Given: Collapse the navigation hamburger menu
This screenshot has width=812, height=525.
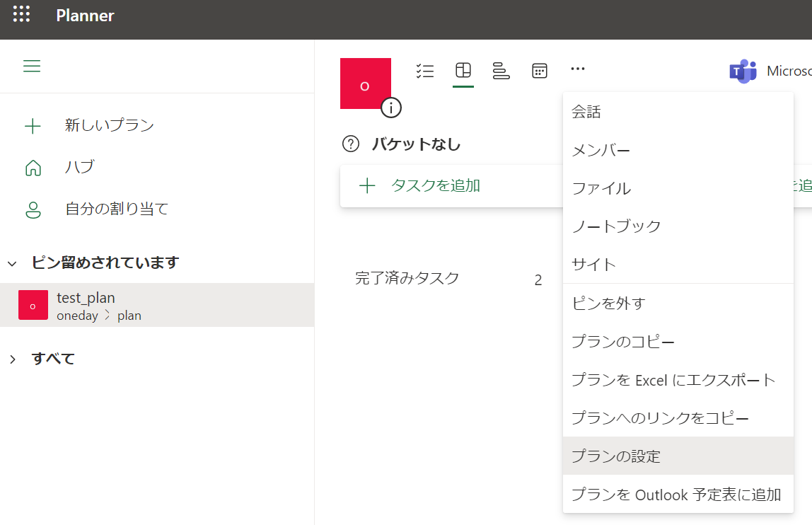Looking at the screenshot, I should tap(32, 67).
